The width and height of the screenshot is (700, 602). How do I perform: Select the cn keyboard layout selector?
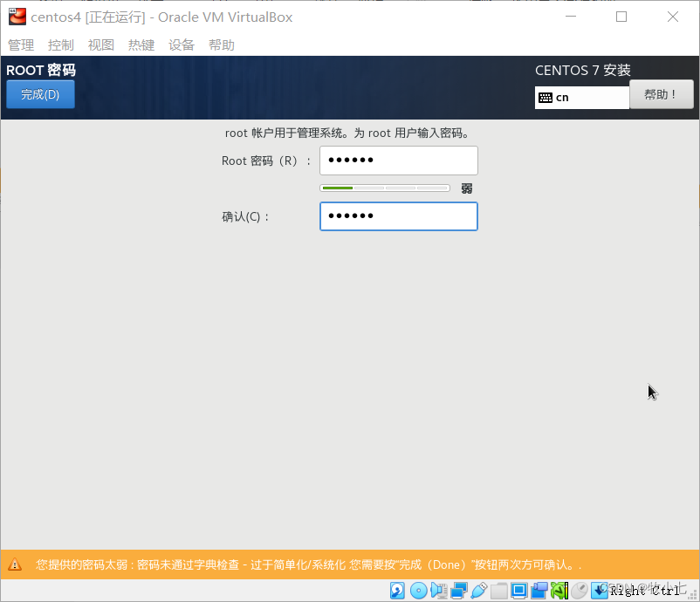(581, 98)
